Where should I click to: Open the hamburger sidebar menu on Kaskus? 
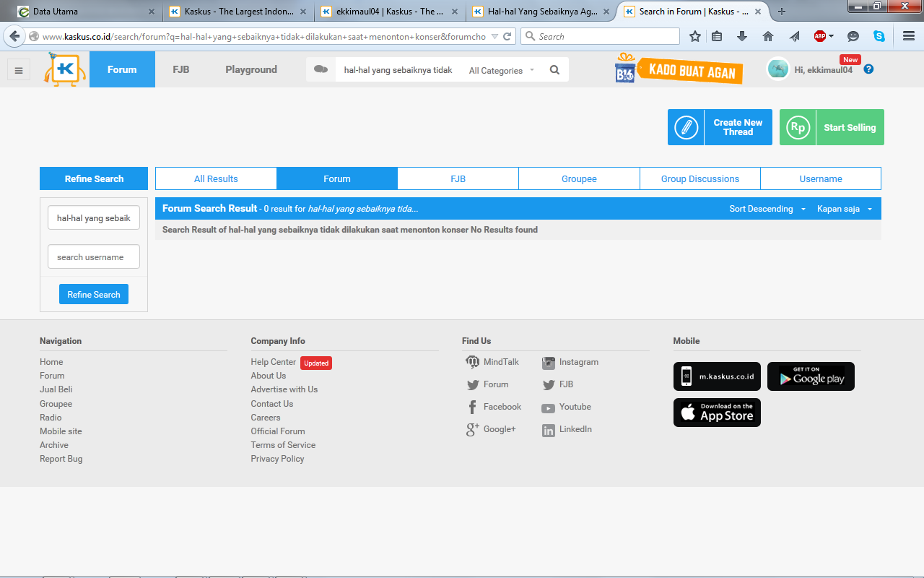click(19, 70)
